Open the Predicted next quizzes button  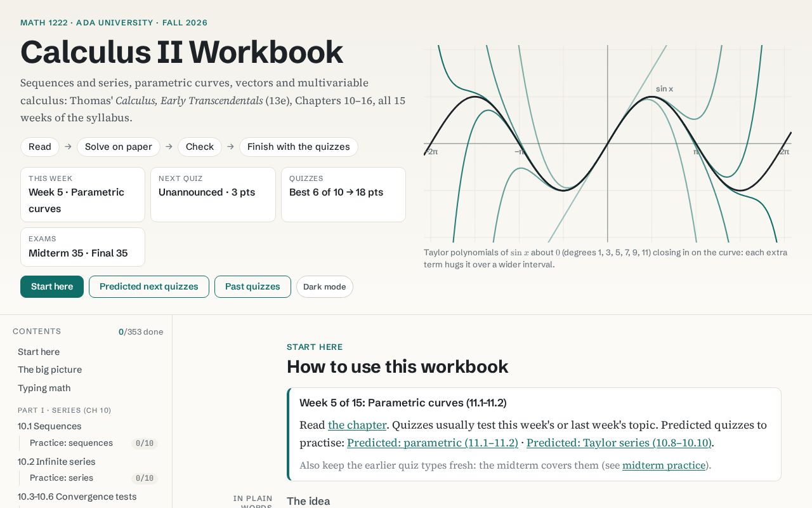[x=149, y=286]
